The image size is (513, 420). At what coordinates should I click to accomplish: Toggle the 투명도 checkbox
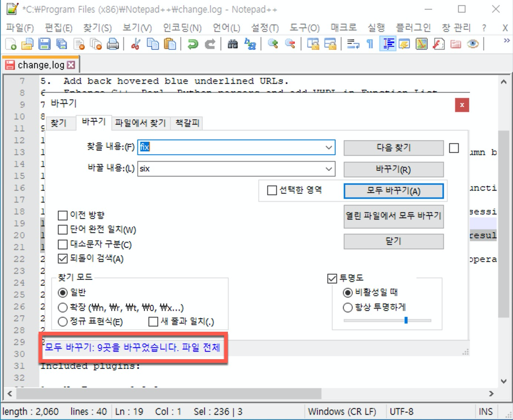(x=332, y=278)
